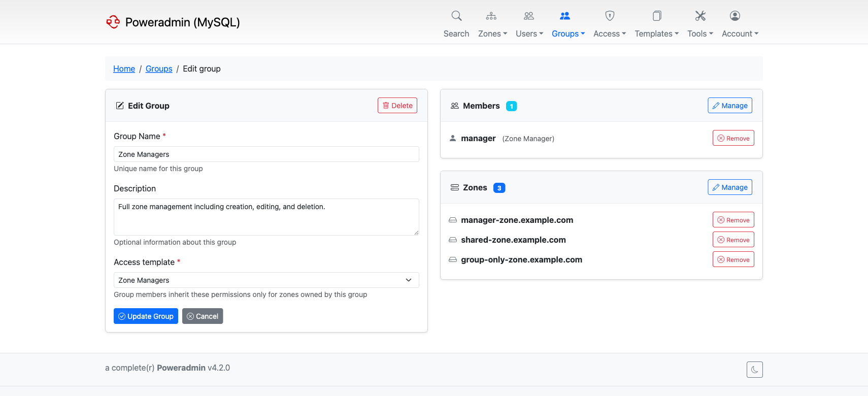Open the Groups navigation menu

(x=568, y=34)
